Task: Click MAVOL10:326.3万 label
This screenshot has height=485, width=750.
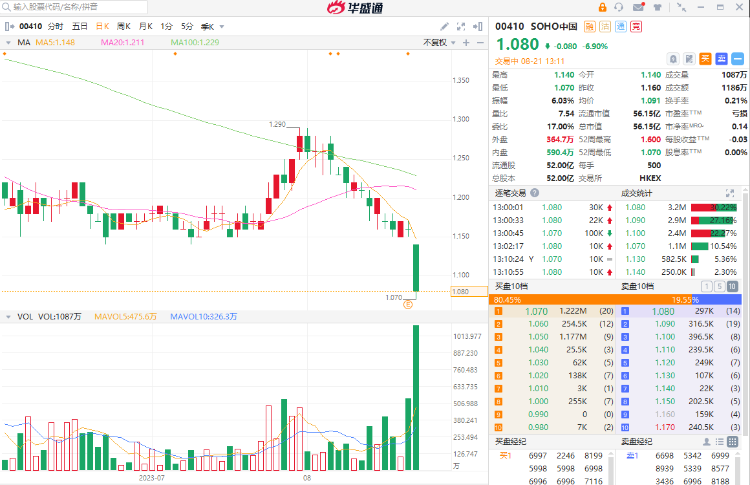Action: [x=203, y=317]
